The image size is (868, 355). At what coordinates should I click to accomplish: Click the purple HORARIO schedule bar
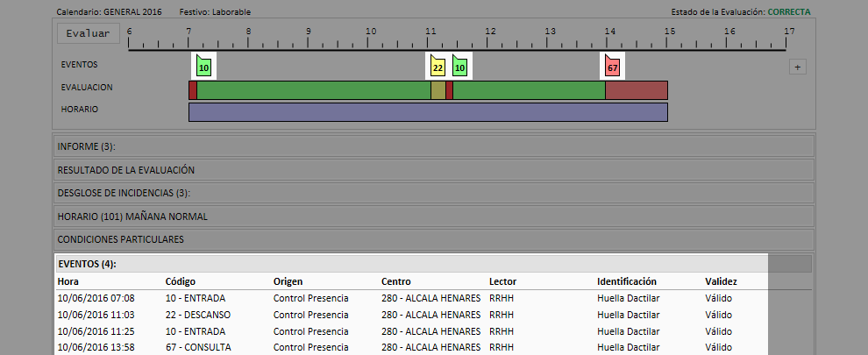coord(428,112)
